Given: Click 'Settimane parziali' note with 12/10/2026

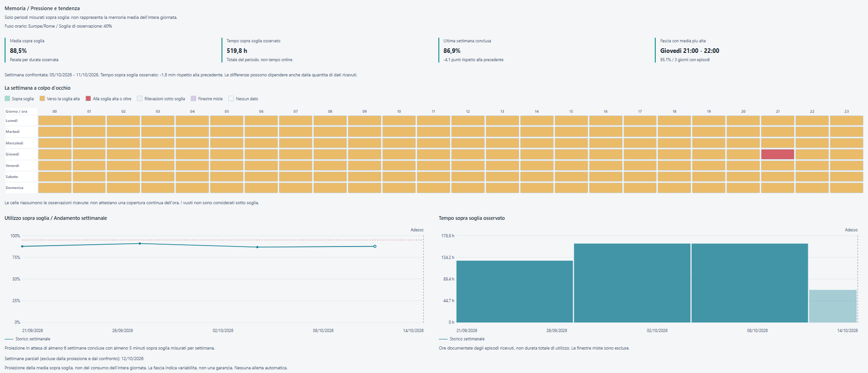Looking at the screenshot, I should 74,359.
